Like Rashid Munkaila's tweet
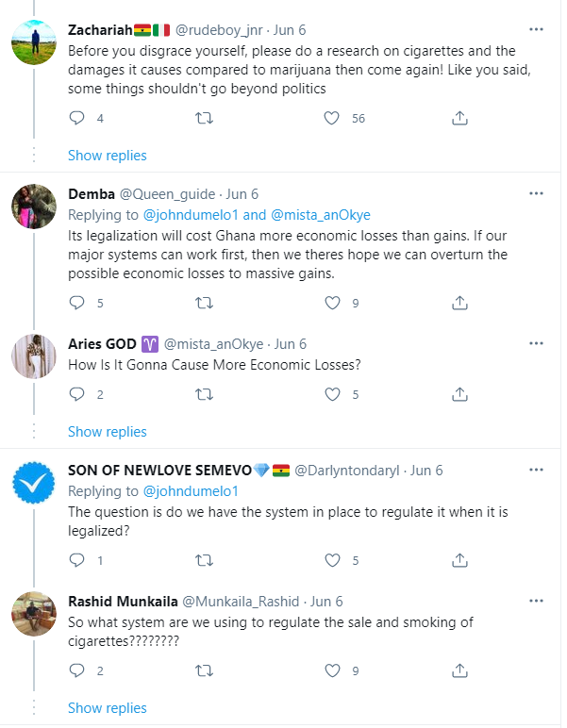The image size is (567, 728). click(332, 671)
